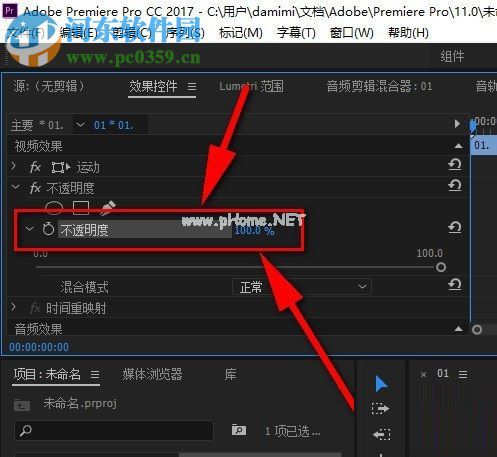Reset the 不透明度 effect group
Screen dimensions: 497x457
pyautogui.click(x=455, y=185)
